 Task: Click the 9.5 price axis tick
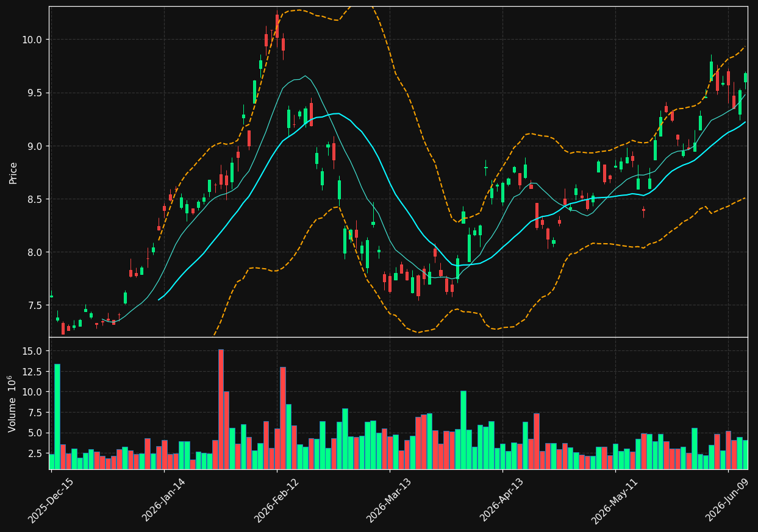pyautogui.click(x=35, y=93)
